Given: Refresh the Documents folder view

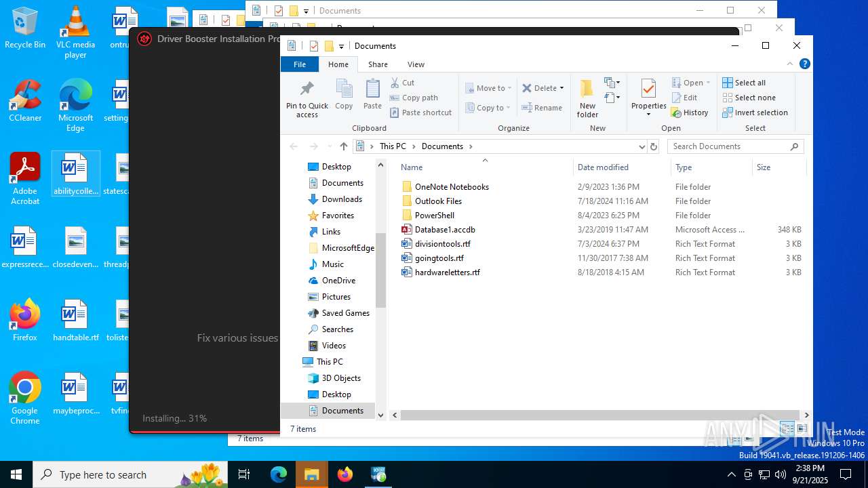Looking at the screenshot, I should (654, 146).
